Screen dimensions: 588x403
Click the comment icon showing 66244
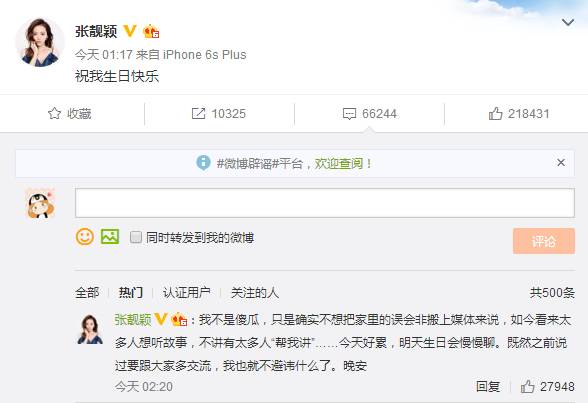point(349,114)
